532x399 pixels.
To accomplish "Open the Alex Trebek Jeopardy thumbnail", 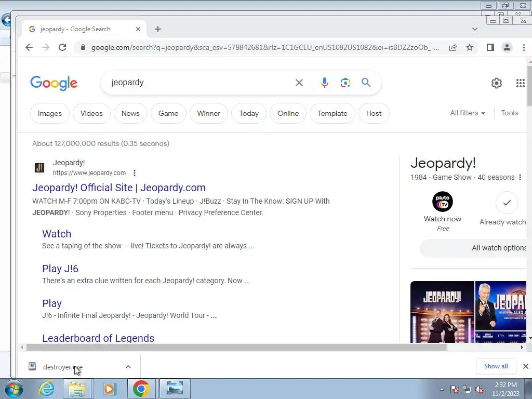I will click(501, 305).
